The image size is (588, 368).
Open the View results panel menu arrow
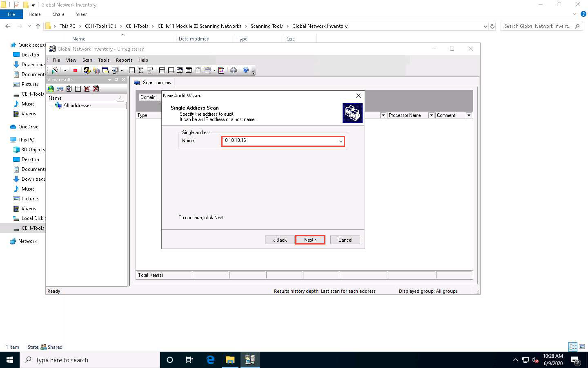109,80
